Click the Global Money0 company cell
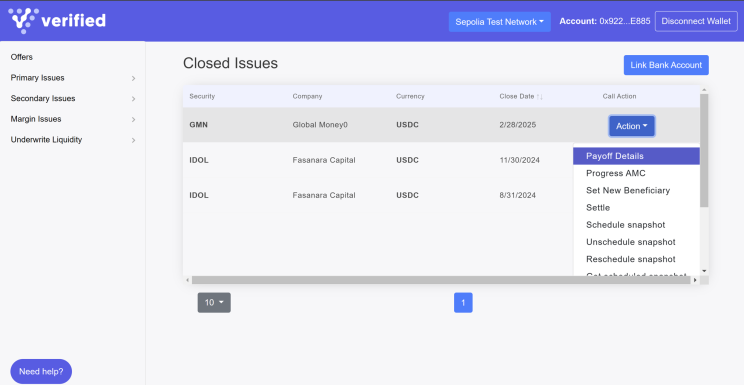The width and height of the screenshot is (744, 385). (x=320, y=125)
